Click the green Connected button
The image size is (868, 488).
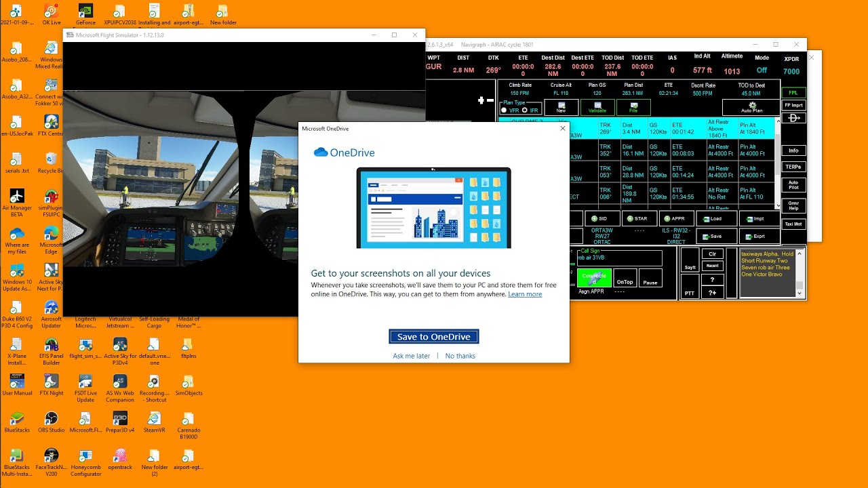[594, 278]
